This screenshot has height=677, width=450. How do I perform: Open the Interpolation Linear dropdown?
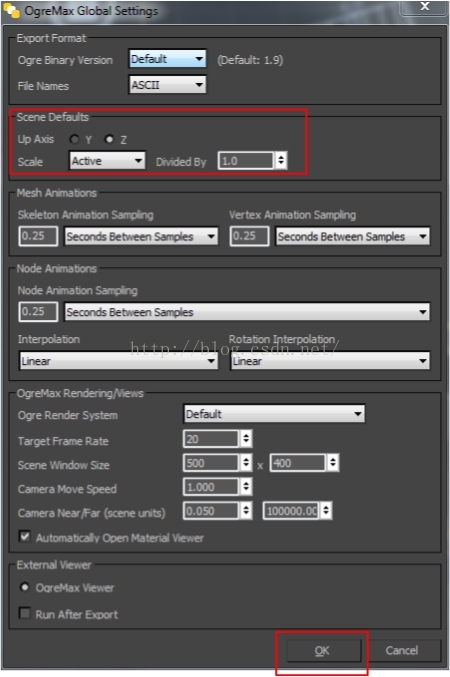point(118,361)
